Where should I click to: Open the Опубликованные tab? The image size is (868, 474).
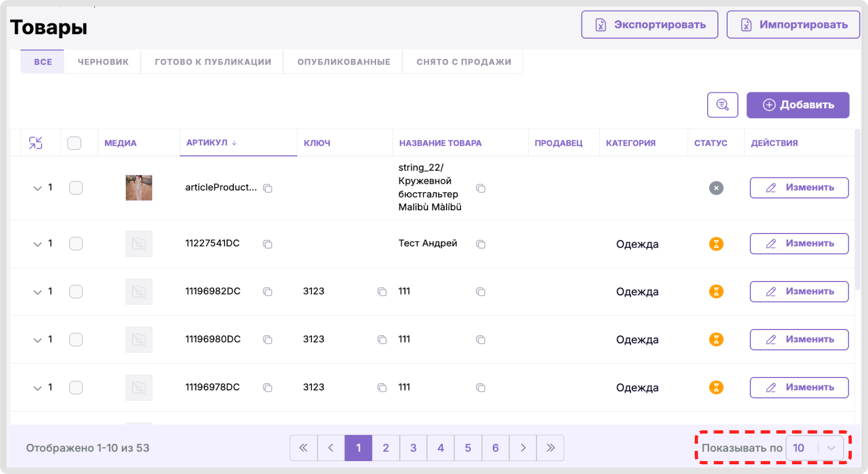[x=344, y=62]
